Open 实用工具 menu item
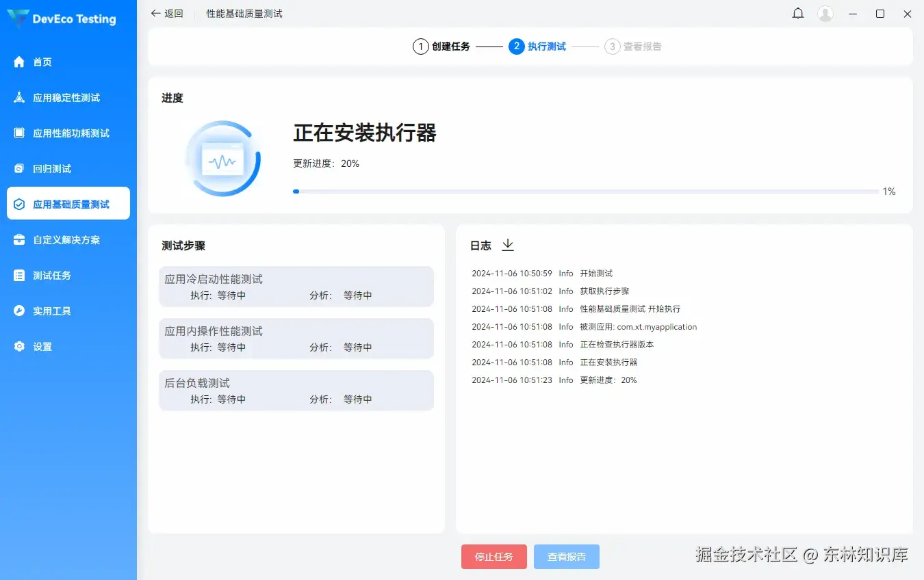924x580 pixels. [x=68, y=311]
